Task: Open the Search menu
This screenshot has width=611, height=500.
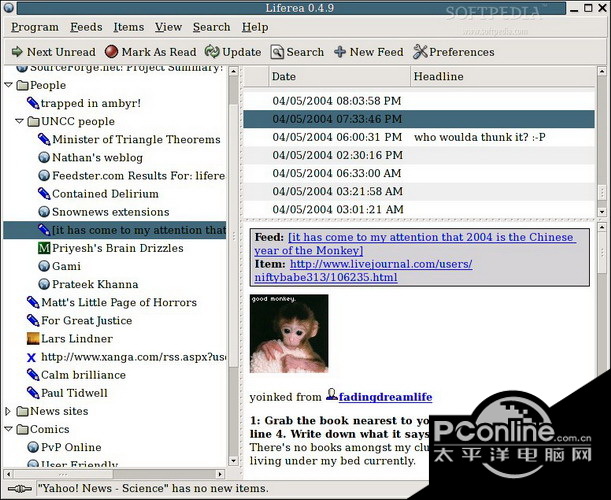Action: [211, 27]
